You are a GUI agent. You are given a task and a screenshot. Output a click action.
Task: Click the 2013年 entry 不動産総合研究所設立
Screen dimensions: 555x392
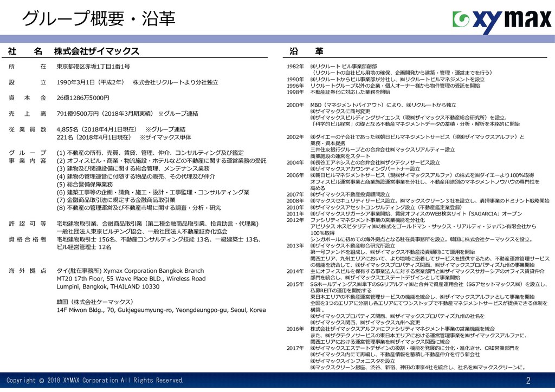coord(352,246)
